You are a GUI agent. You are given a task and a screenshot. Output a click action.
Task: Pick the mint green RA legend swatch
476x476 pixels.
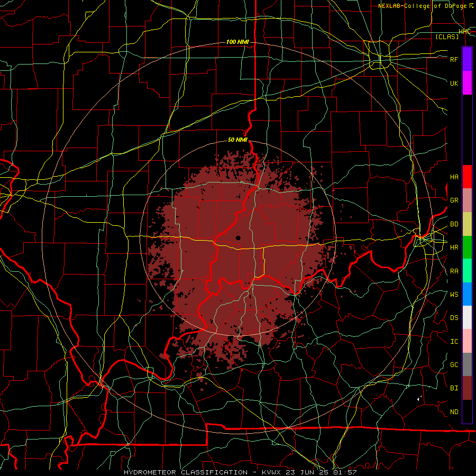(x=467, y=271)
